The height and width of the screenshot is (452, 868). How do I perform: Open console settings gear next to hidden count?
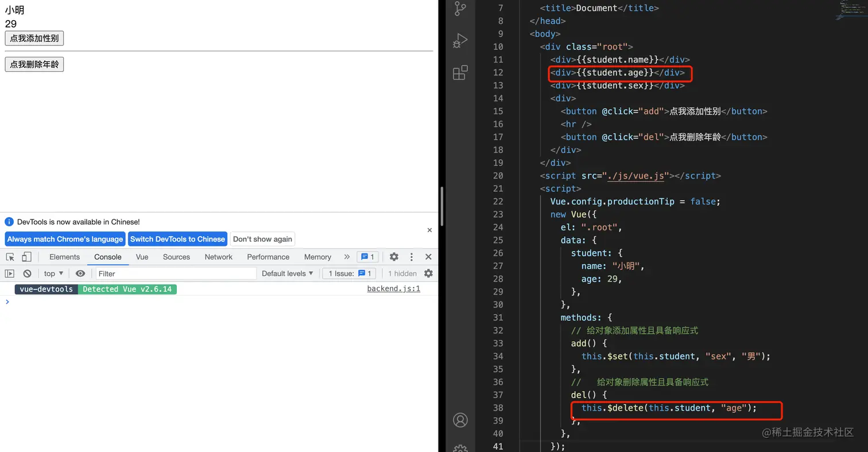[428, 273]
